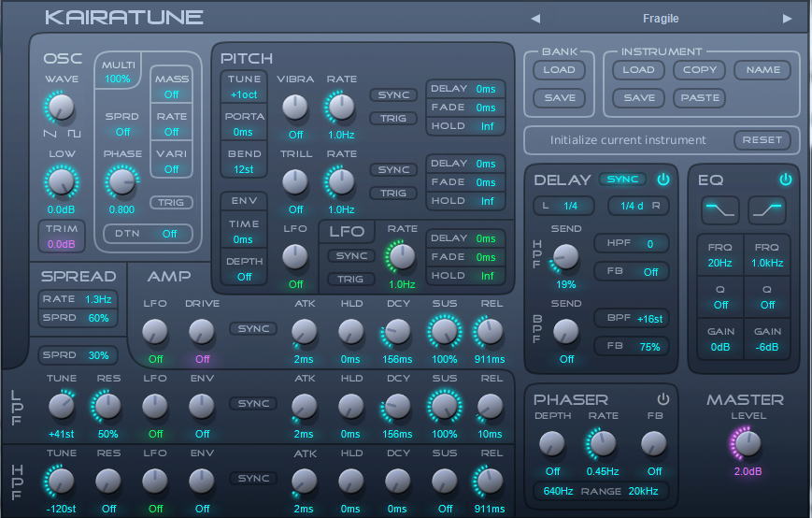Image resolution: width=812 pixels, height=518 pixels.
Task: Click the Instrument PASTE button
Action: click(x=700, y=98)
